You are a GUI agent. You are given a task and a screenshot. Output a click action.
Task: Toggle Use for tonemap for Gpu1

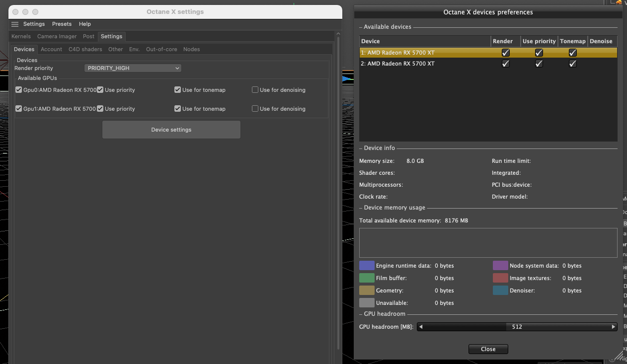click(177, 109)
